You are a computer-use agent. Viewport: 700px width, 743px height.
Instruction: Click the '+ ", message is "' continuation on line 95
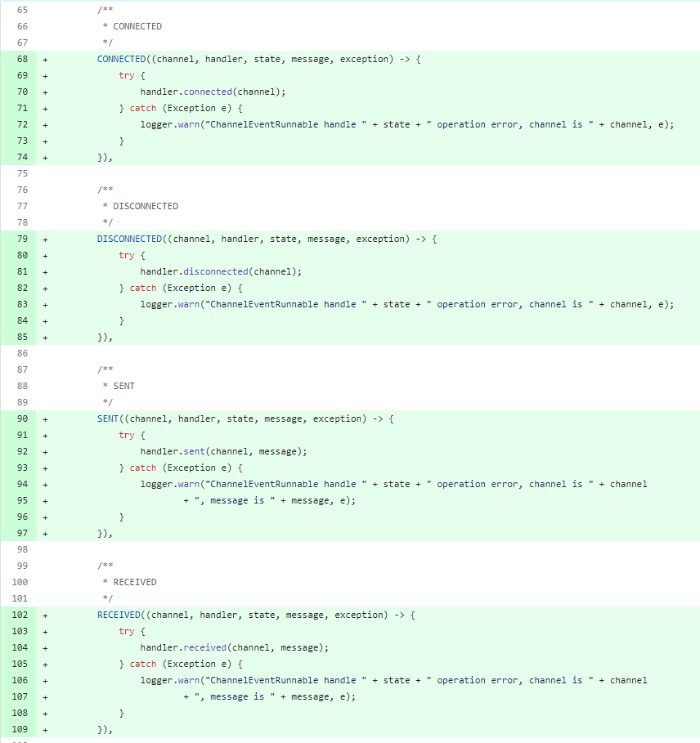(x=230, y=501)
